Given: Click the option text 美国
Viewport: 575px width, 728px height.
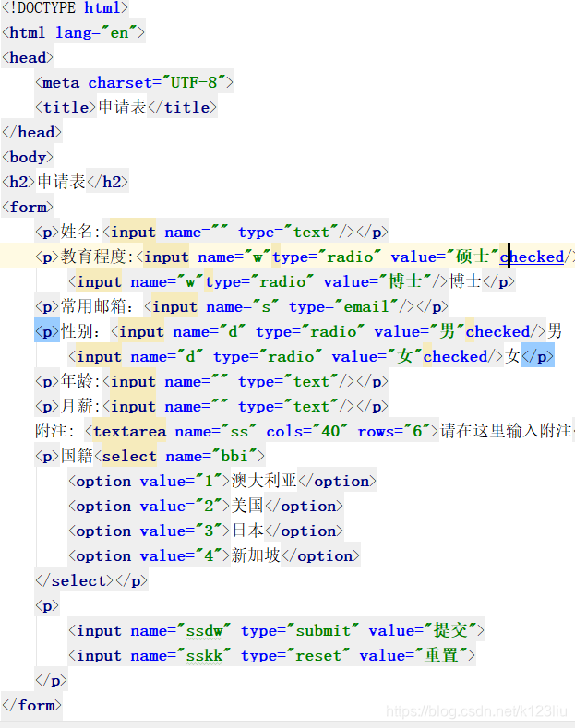Looking at the screenshot, I should point(247,506).
